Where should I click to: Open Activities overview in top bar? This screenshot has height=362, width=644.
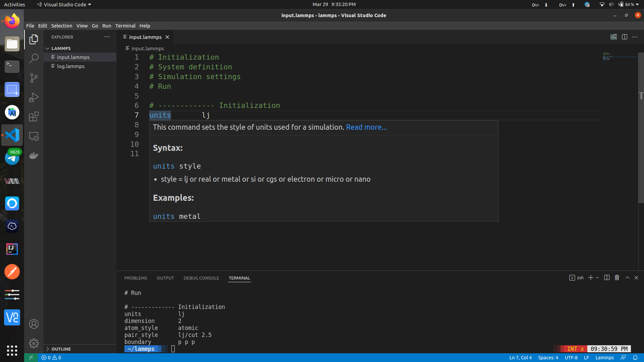click(14, 4)
